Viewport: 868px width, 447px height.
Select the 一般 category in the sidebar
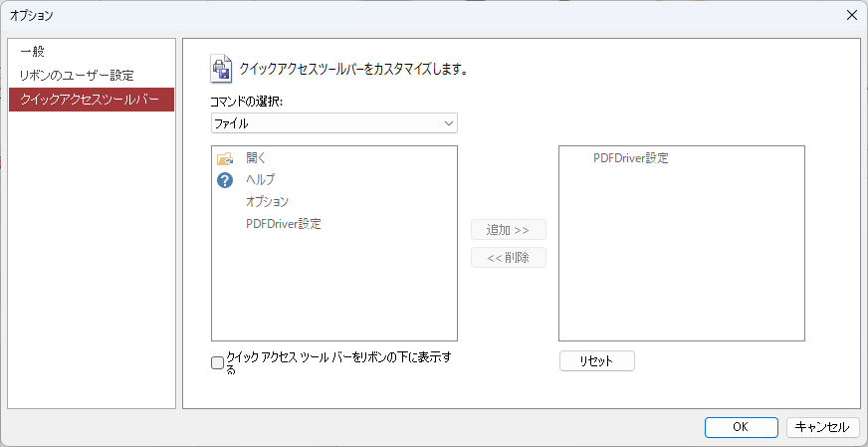(92, 52)
